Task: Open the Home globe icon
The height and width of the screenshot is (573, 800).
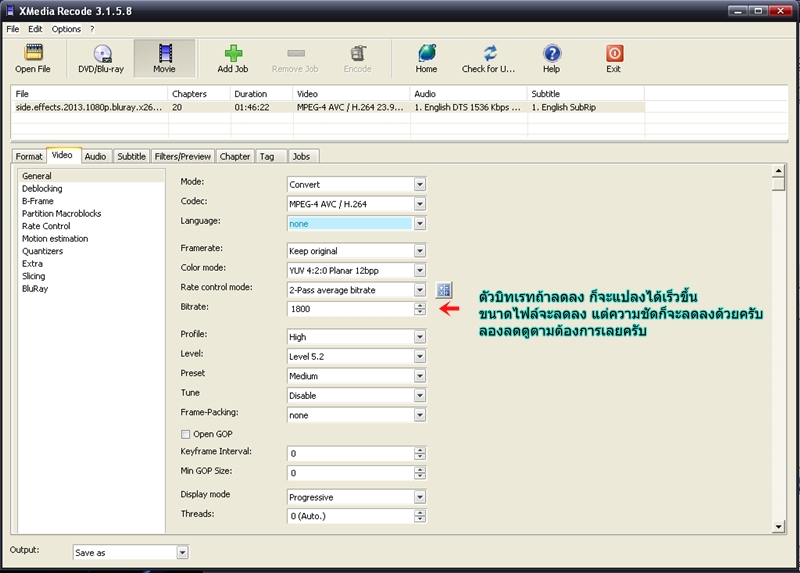Action: click(x=427, y=53)
